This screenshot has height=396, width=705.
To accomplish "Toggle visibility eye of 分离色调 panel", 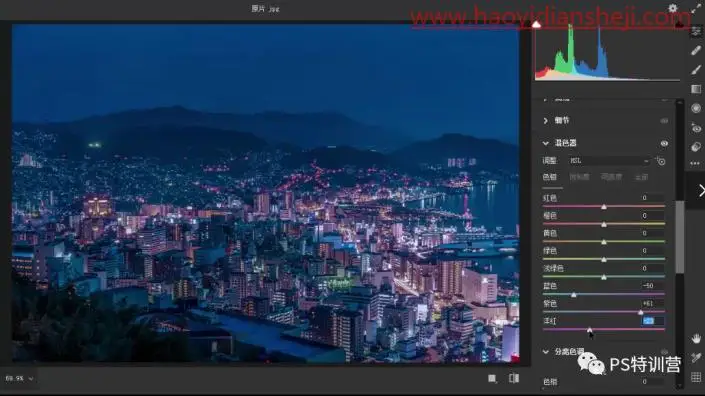I will click(664, 352).
